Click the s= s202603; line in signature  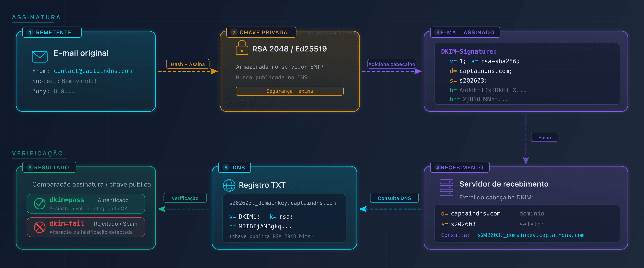[469, 81]
